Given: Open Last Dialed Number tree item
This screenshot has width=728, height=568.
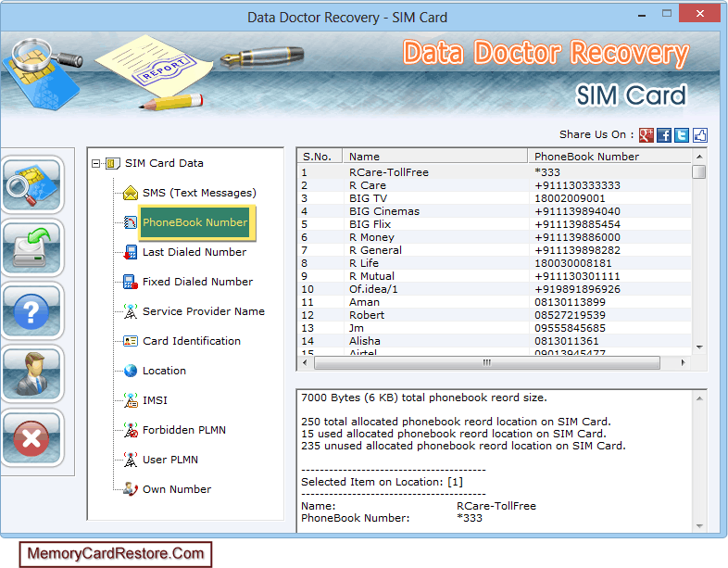Looking at the screenshot, I should click(x=195, y=252).
